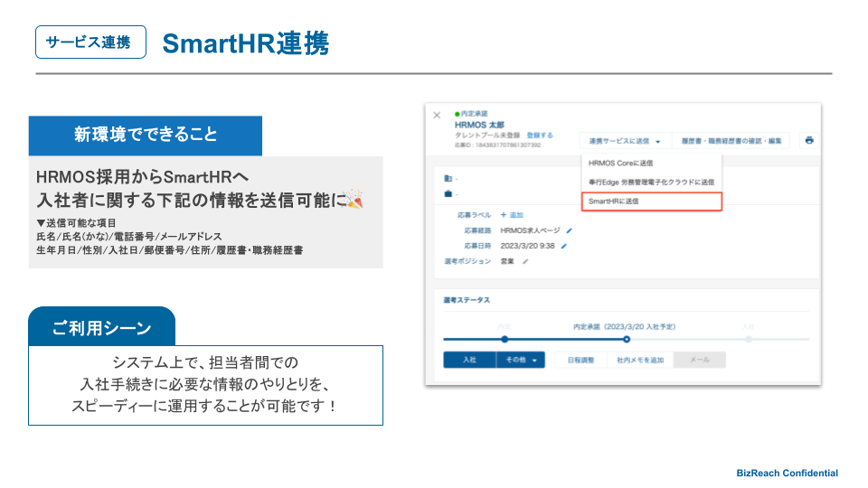868x488 pixels.
Task: Click the 選考ステータス heading
Action: (467, 300)
